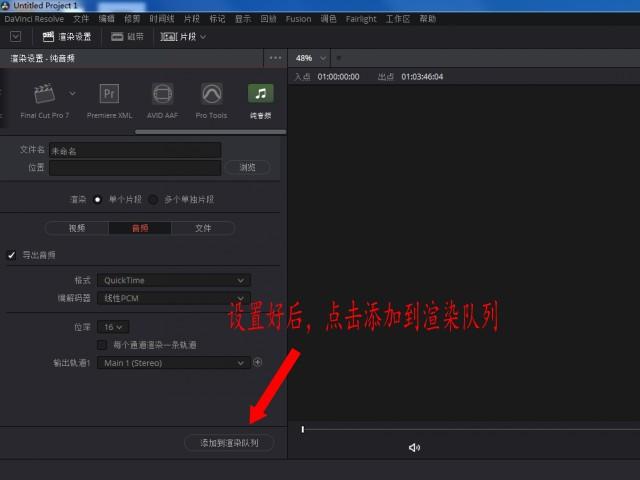Click the DaVinci Resolve app icon in title bar
This screenshot has height=480, width=640.
[x=5, y=5]
